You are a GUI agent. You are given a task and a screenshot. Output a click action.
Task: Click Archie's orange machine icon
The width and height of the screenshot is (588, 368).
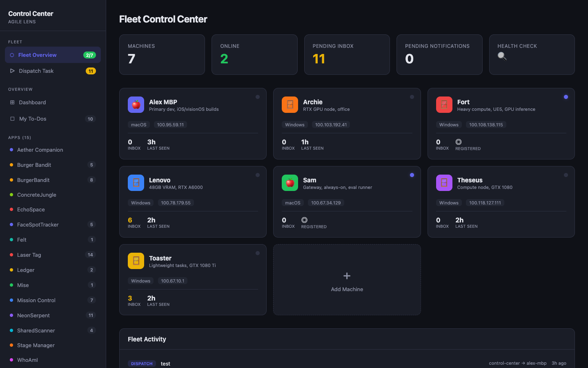[x=290, y=105]
